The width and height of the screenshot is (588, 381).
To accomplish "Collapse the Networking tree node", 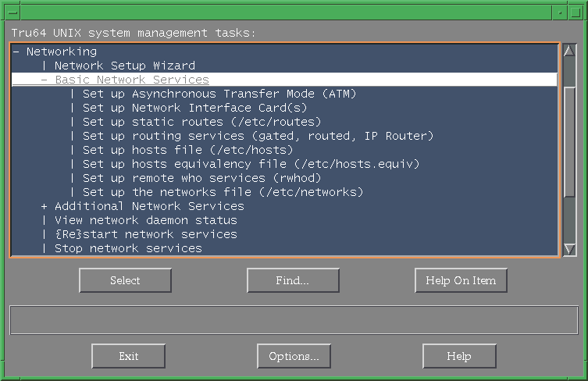I will [16, 52].
